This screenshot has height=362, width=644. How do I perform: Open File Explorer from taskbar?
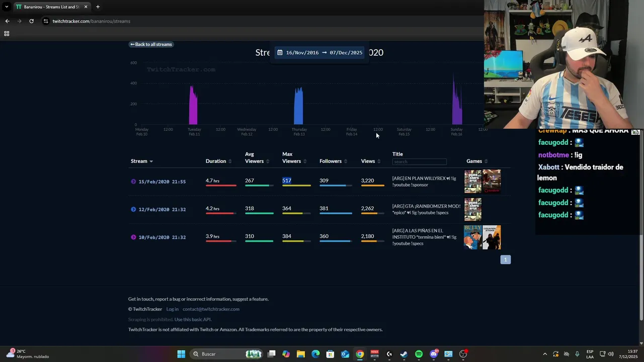pos(301,354)
